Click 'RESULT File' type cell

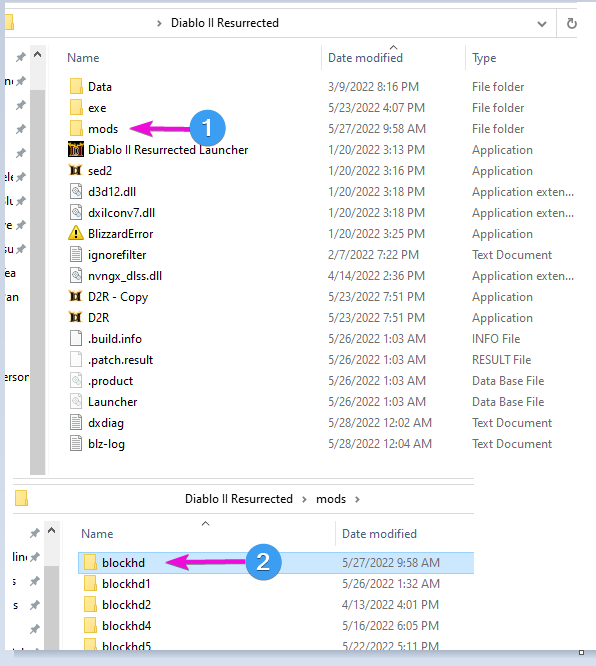pos(501,360)
